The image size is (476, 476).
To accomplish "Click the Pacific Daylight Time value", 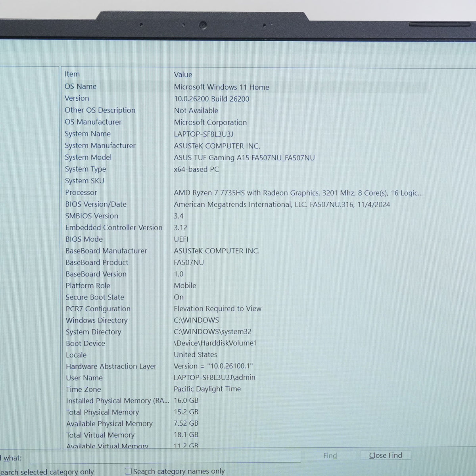I will (207, 389).
